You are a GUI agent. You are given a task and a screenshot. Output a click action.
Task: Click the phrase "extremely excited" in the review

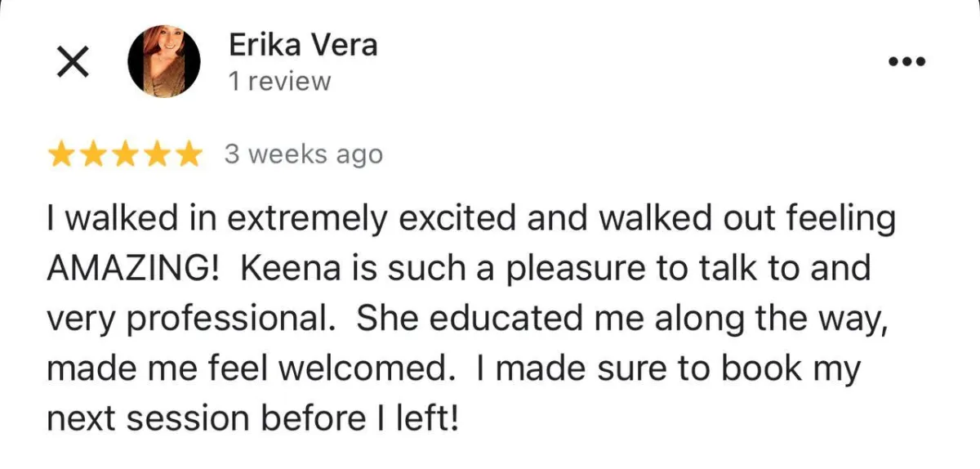click(x=373, y=220)
